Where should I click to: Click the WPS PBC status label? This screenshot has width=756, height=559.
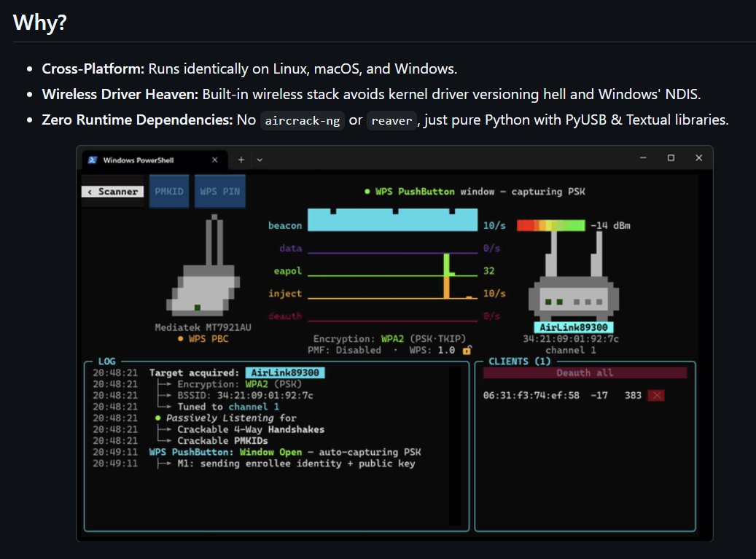pyautogui.click(x=203, y=339)
